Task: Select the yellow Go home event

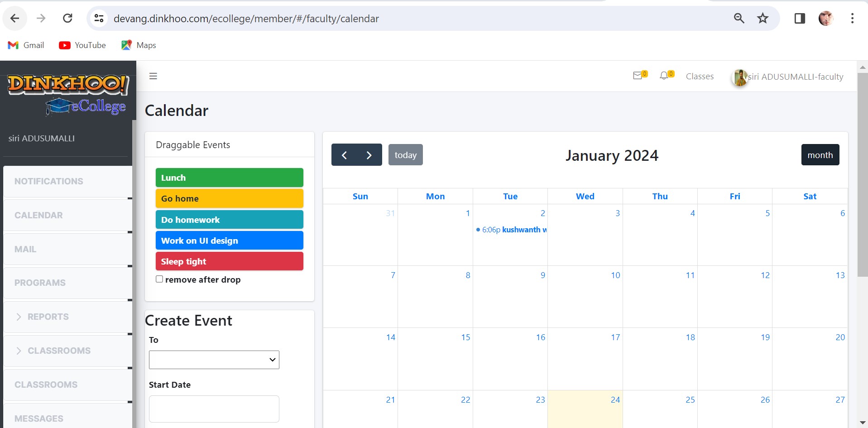Action: [x=230, y=198]
